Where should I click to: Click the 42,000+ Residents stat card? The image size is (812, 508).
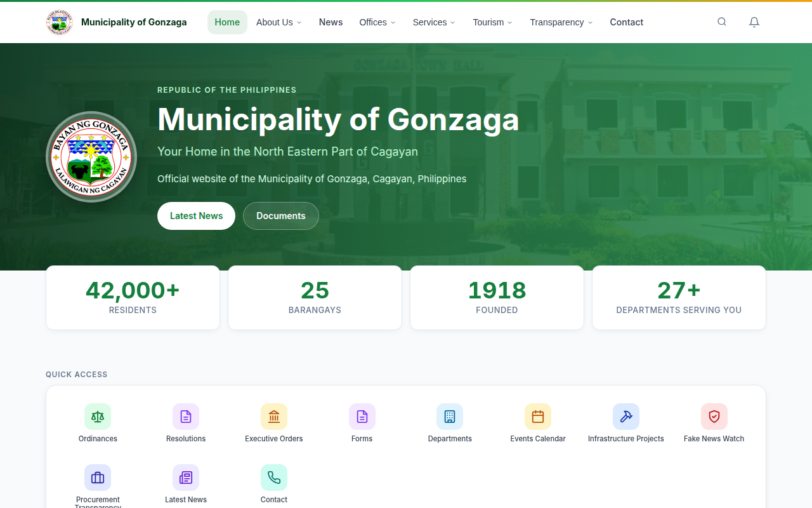point(133,298)
